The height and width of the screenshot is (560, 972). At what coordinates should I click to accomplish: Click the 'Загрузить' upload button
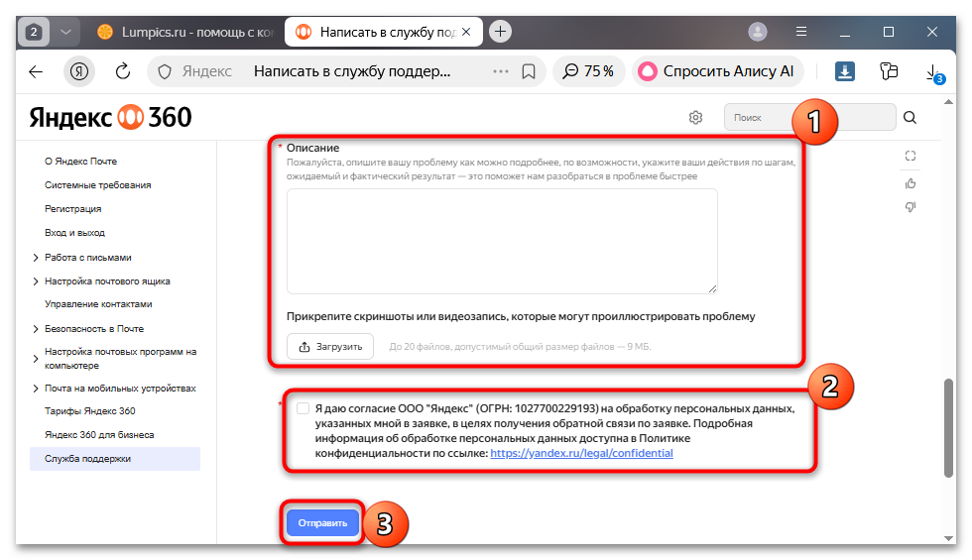tap(329, 346)
